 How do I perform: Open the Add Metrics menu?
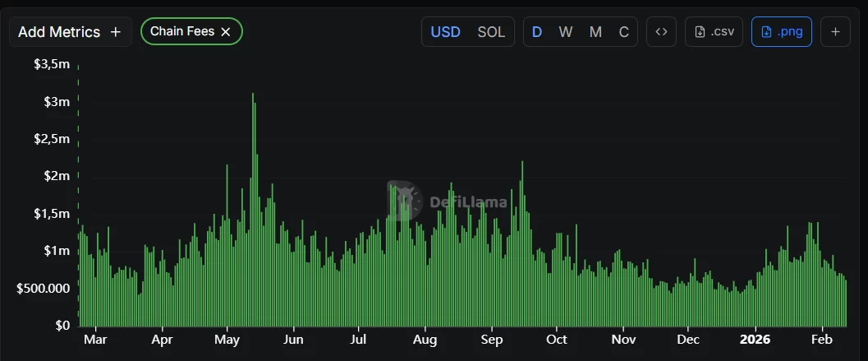coord(59,32)
